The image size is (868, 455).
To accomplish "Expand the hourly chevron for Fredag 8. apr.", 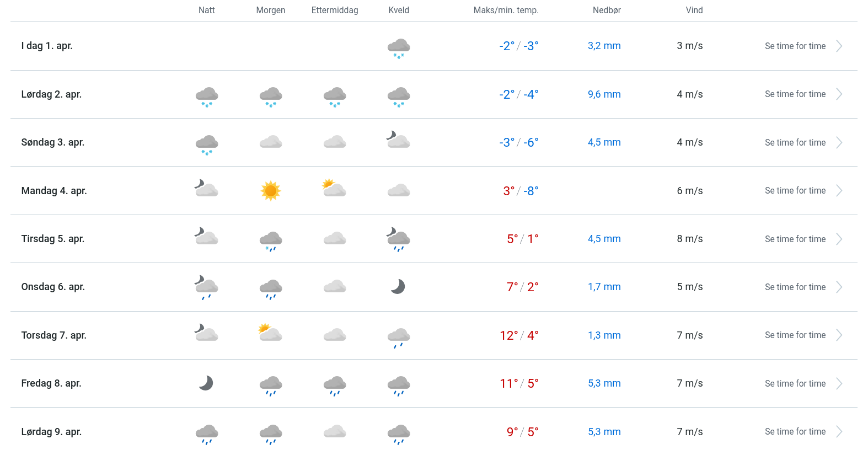I will [839, 384].
